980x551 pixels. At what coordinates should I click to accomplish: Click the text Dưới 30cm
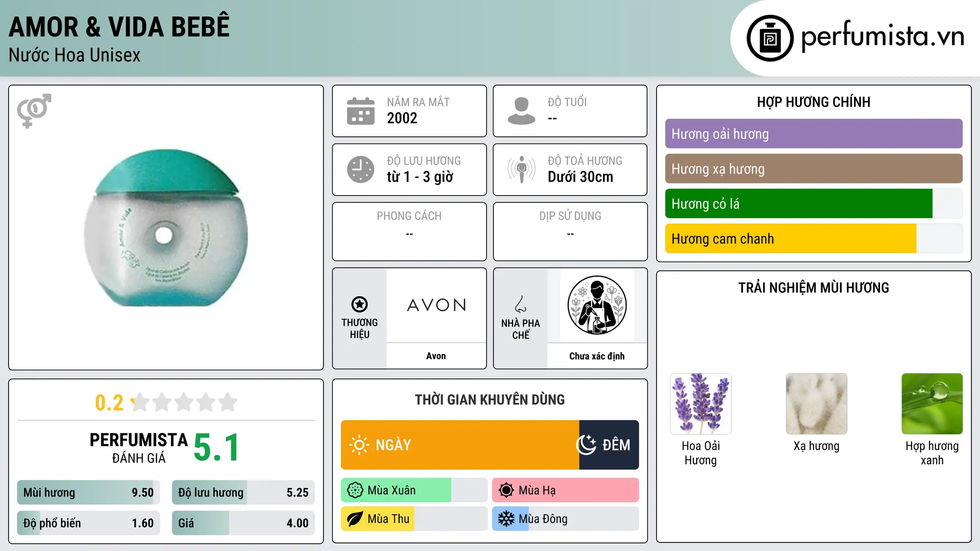580,177
